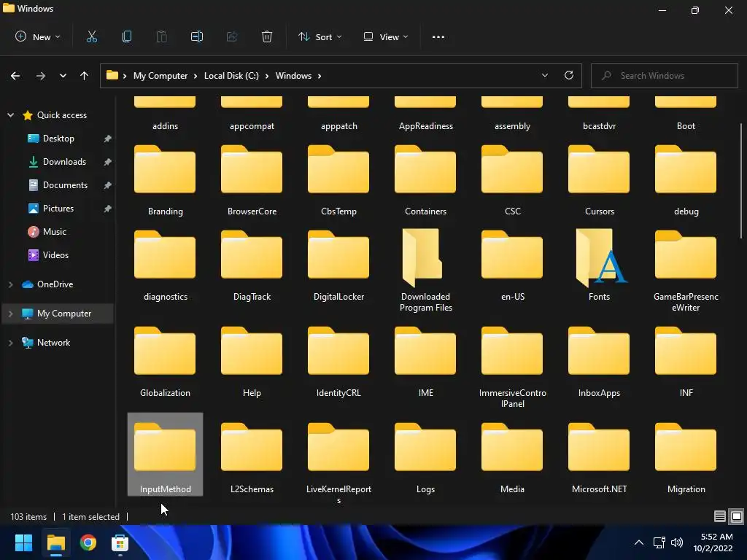Switch to large thumbnails view icon
This screenshot has height=560, width=747.
coord(737,516)
